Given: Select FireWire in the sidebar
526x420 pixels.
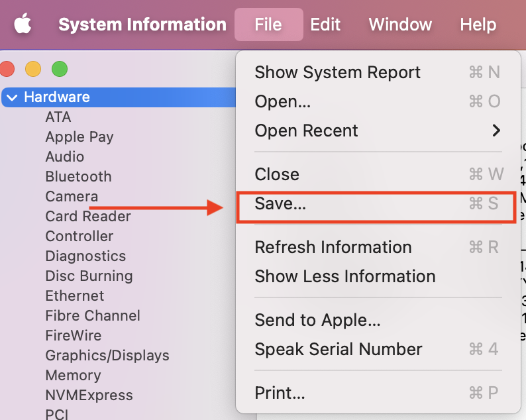Looking at the screenshot, I should [73, 335].
